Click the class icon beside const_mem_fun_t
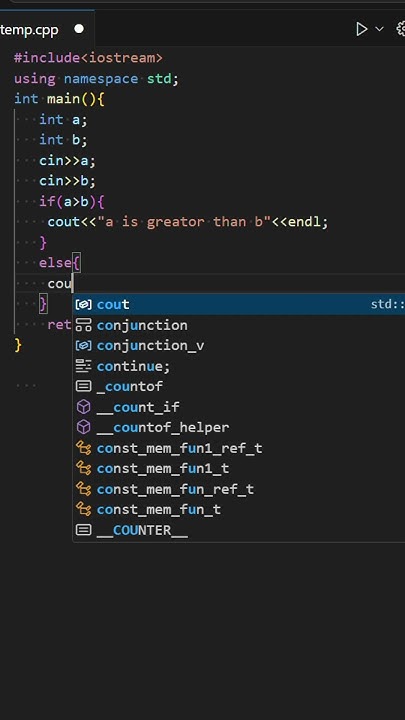 [x=83, y=510]
